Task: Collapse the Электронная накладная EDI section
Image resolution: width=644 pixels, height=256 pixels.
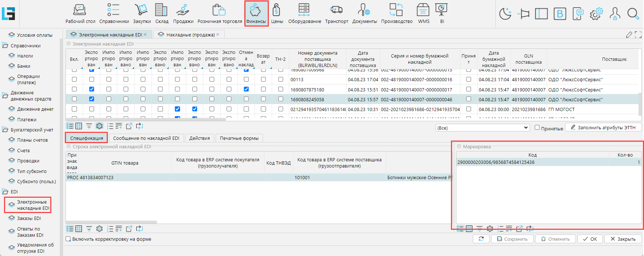Action: tap(68, 44)
